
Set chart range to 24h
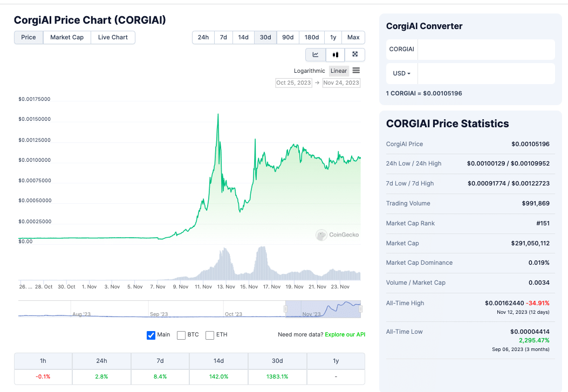click(x=203, y=37)
